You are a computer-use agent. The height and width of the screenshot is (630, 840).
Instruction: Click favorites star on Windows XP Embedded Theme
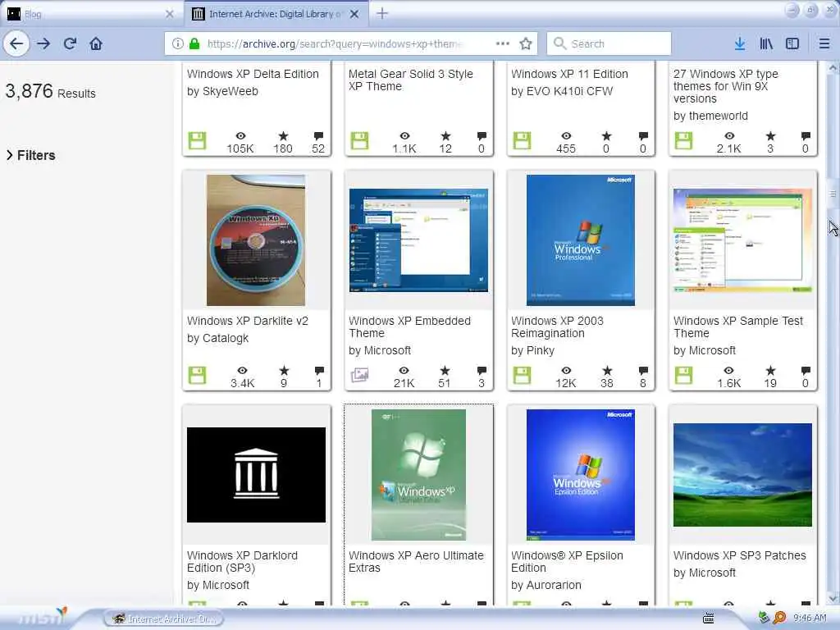445,370
